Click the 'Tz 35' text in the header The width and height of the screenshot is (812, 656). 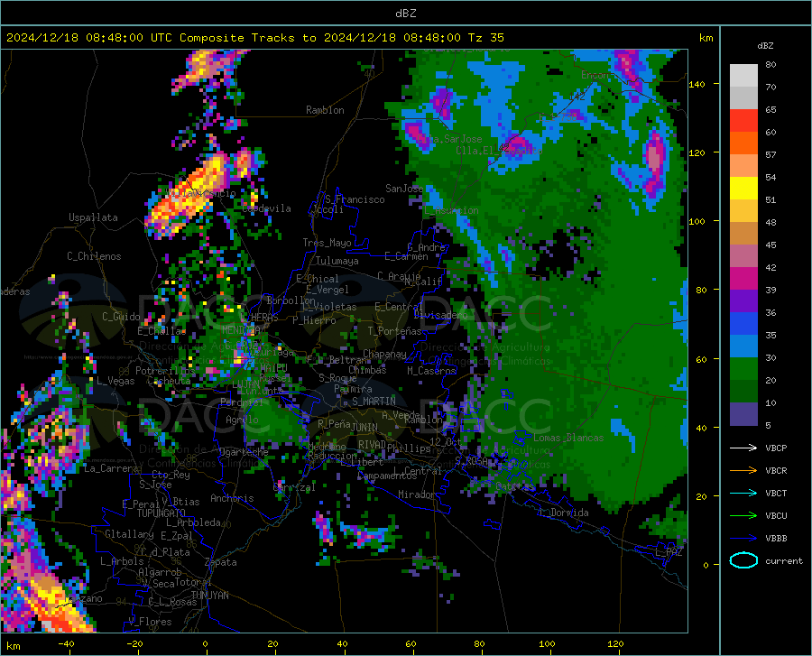[x=485, y=38]
